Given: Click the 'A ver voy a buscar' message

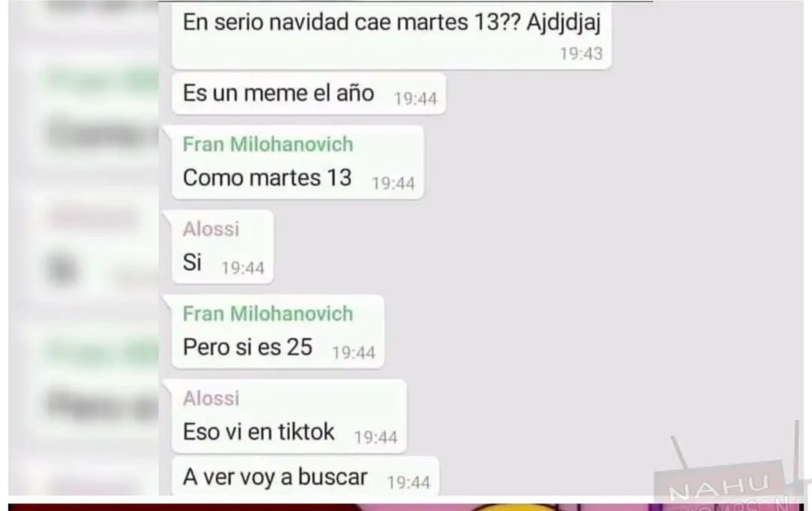Looking at the screenshot, I should click(x=275, y=477).
